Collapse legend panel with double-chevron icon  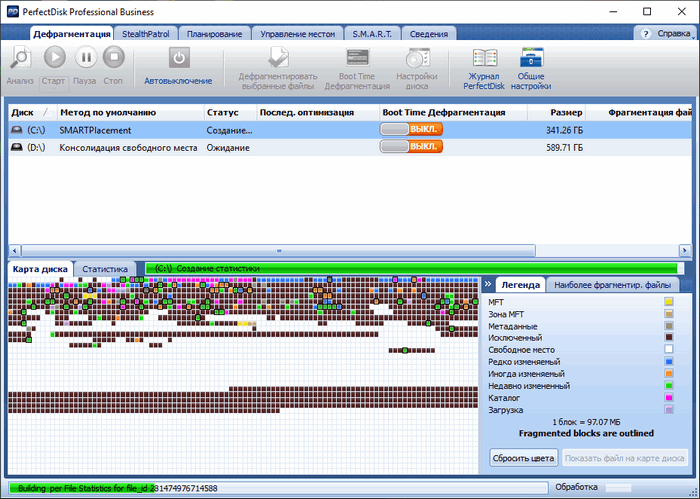coord(488,284)
